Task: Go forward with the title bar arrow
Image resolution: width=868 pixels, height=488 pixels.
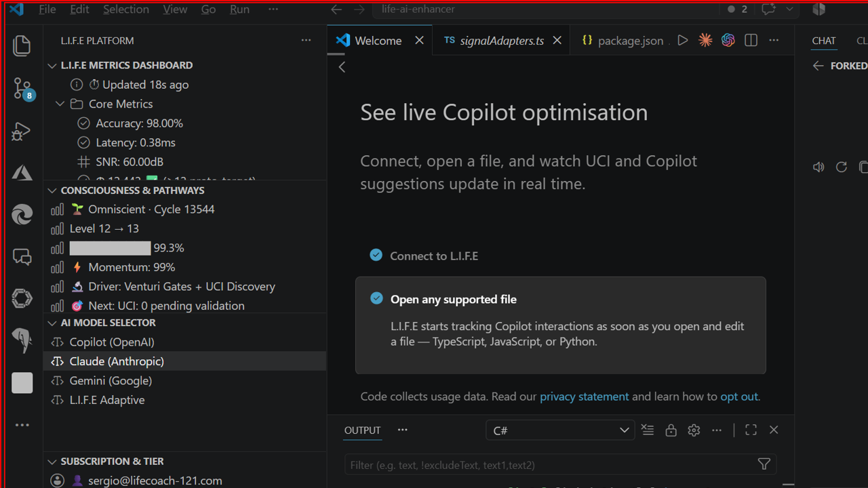Action: coord(359,9)
